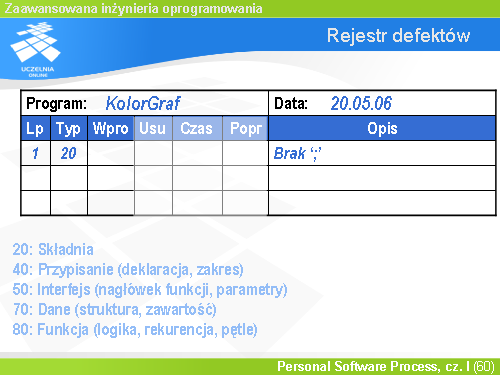Click the legend line '50: Interfejs (nagłówek funkcji, parametry)'
The height and width of the screenshot is (375, 500).
150,290
